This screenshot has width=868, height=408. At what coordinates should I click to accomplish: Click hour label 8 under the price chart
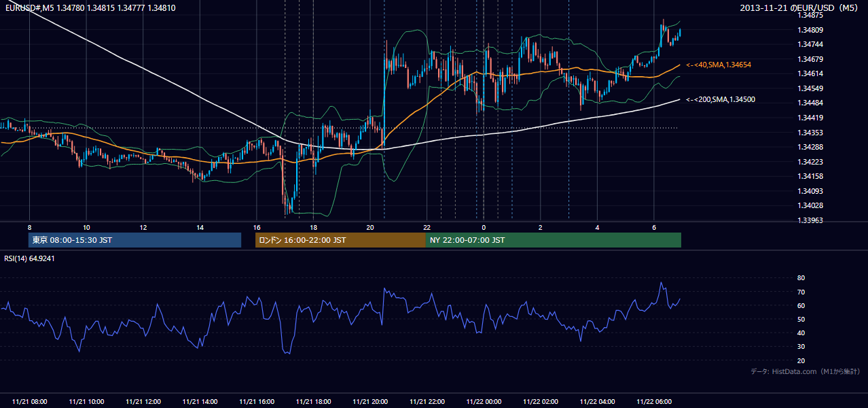coord(30,227)
